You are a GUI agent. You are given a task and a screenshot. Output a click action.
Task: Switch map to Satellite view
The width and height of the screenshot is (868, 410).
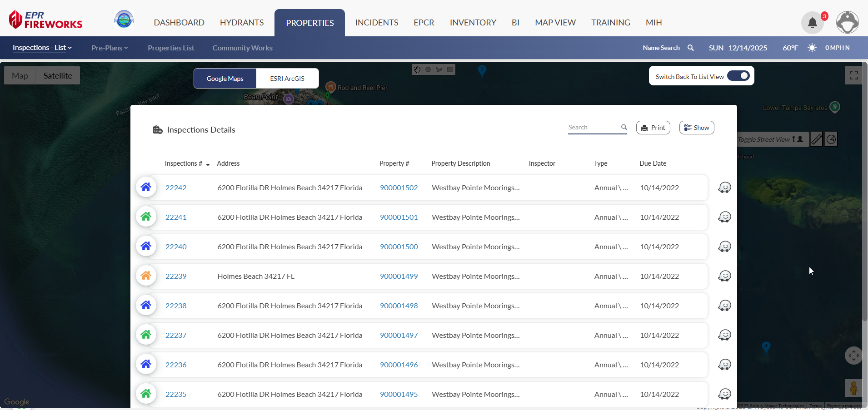point(58,76)
